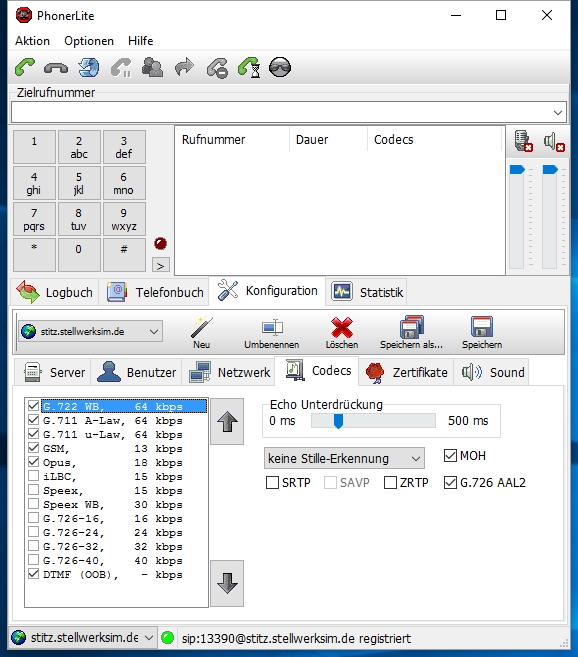Screen dimensions: 578x657
Task: Click the blue redial arrows icon
Action: point(89,67)
